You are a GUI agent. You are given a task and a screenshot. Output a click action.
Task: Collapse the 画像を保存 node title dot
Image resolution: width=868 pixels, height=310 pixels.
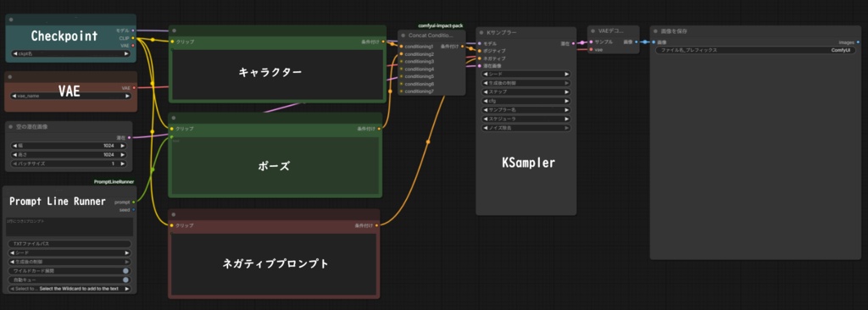[x=655, y=31]
